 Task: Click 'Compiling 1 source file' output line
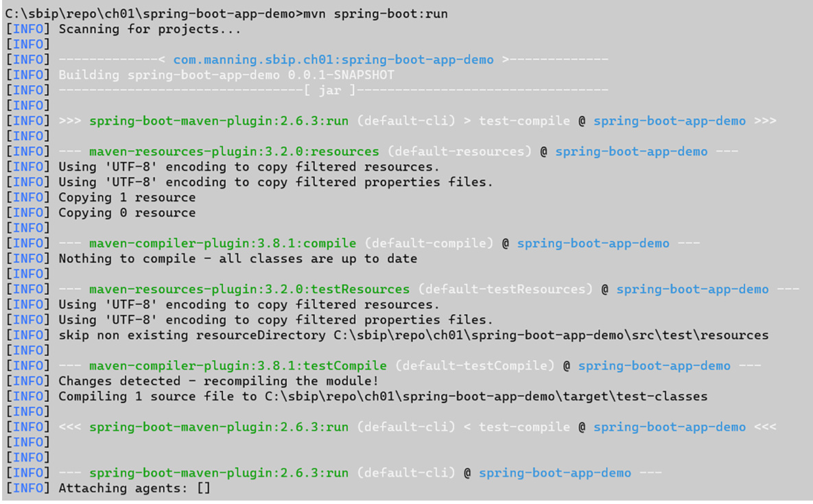point(382,396)
